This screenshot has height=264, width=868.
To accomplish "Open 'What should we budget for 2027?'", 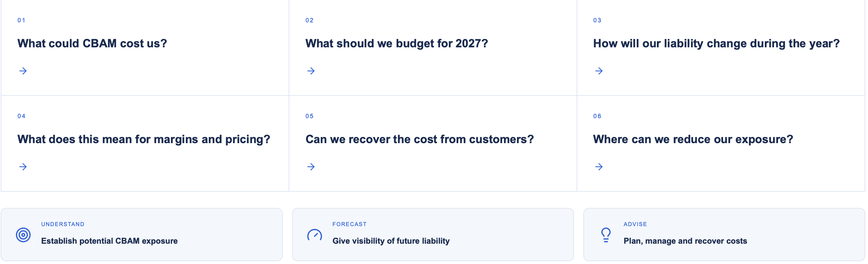I will 397,43.
